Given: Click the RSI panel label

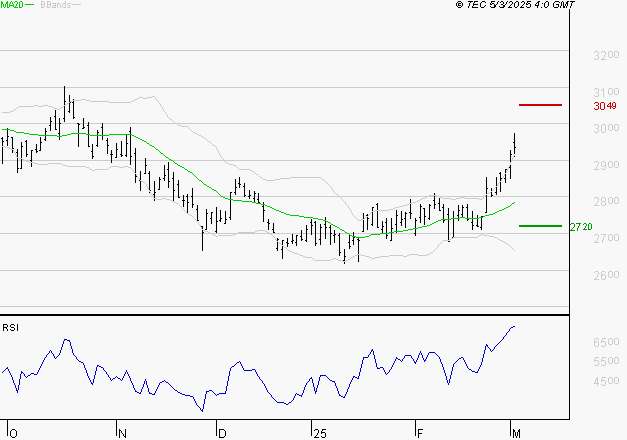Looking at the screenshot, I should click(10, 326).
